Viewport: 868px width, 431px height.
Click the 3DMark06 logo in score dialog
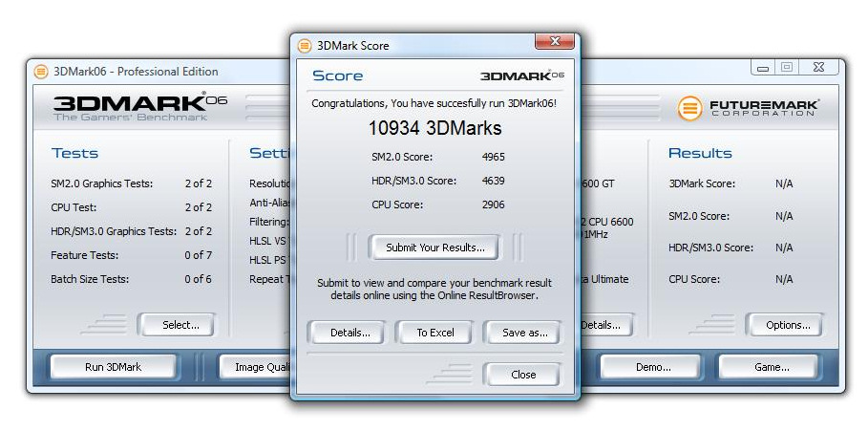[521, 75]
